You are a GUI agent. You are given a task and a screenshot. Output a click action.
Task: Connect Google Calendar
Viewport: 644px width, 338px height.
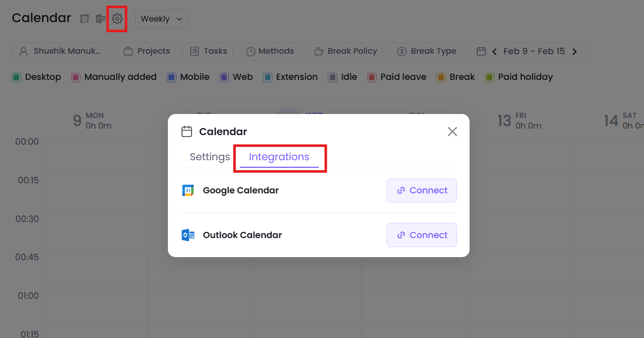[421, 190]
